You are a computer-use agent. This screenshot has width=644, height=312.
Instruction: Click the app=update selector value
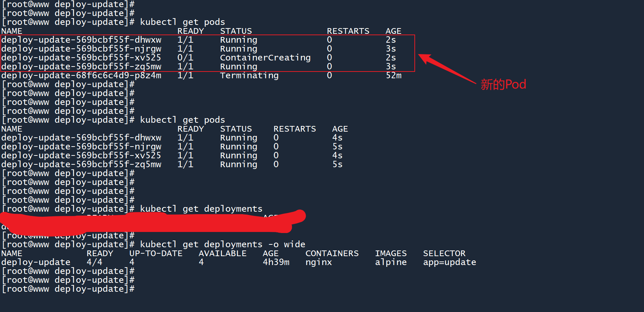[449, 262]
